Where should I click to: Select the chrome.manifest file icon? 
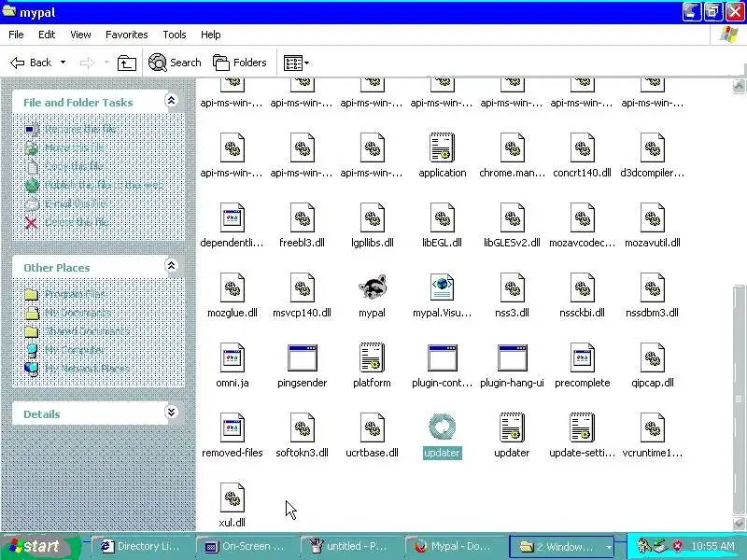[512, 147]
